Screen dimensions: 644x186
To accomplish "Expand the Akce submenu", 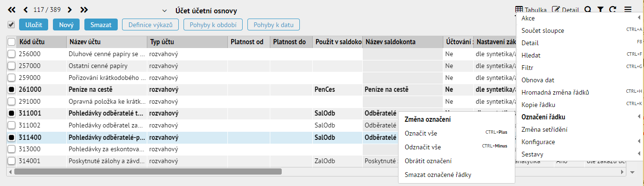I will point(580,18).
